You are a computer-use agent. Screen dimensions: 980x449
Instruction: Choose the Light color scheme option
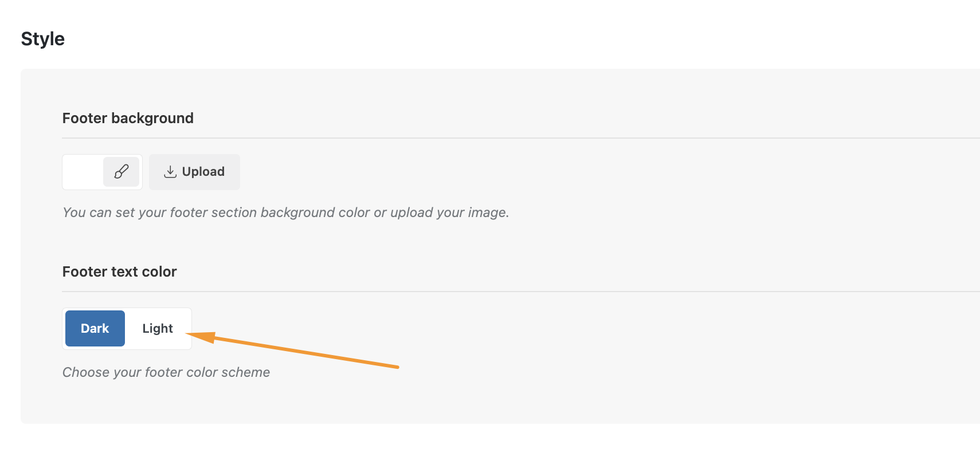click(x=158, y=329)
